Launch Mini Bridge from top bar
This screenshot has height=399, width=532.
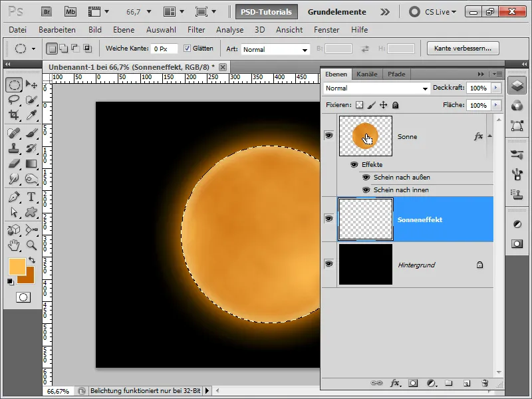click(70, 12)
